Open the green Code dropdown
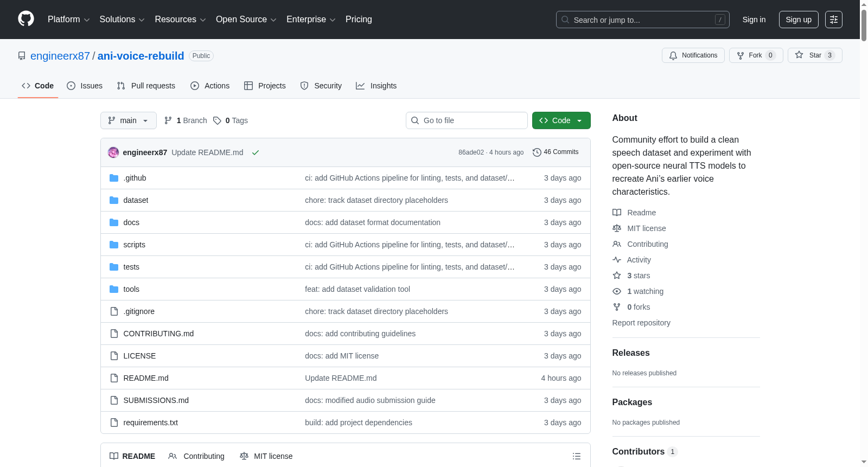Viewport: 868px width, 467px height. [x=561, y=120]
